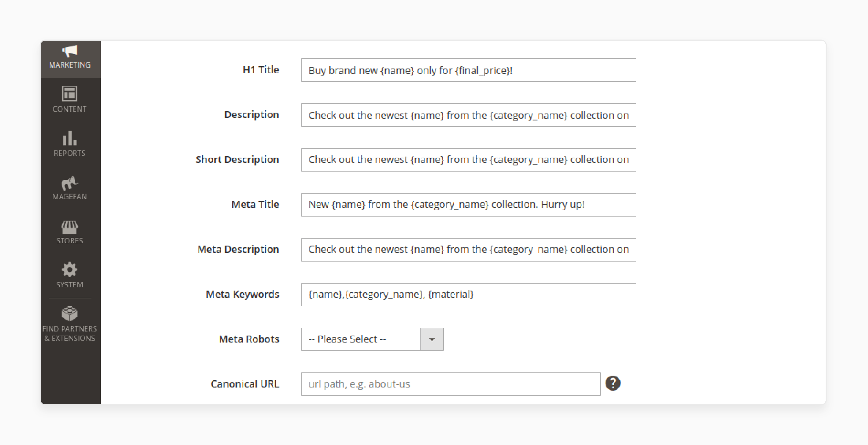Image resolution: width=868 pixels, height=445 pixels.
Task: Click the Meta Title input field
Action: point(469,204)
